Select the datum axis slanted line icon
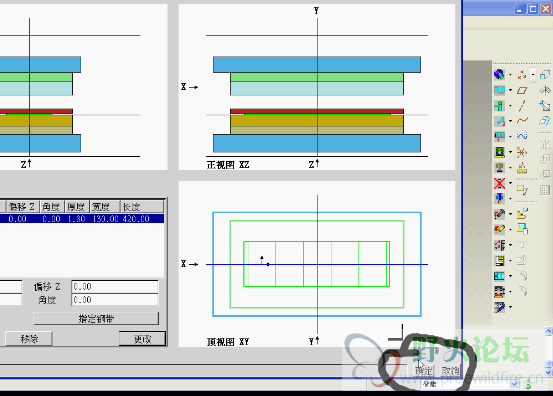This screenshot has height=396, width=553. click(x=522, y=106)
